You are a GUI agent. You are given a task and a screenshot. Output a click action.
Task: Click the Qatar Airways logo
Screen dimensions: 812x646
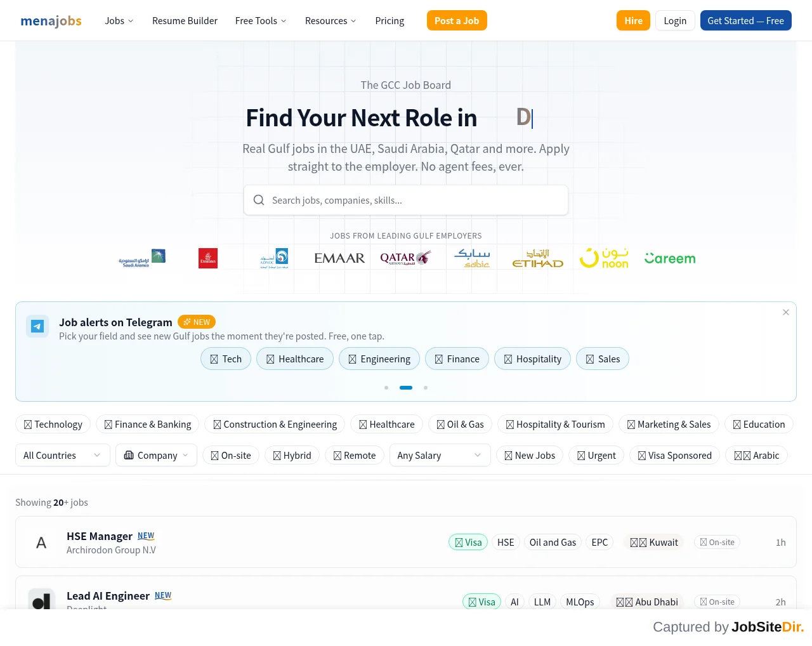click(405, 258)
